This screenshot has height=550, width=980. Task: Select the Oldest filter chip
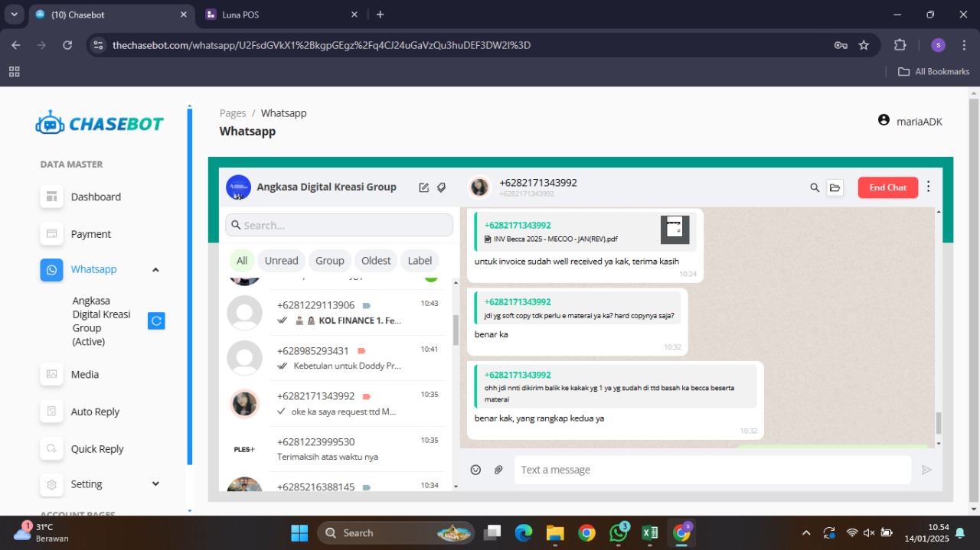[x=376, y=261]
